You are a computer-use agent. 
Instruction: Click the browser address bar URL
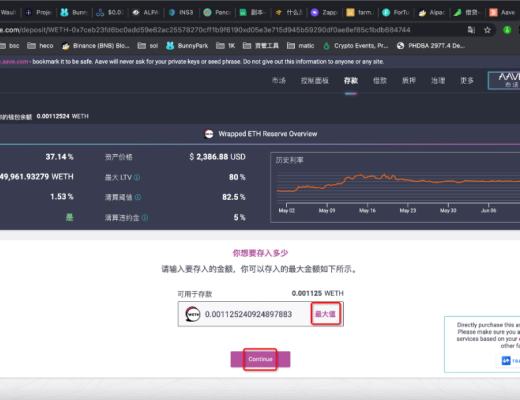[205, 30]
